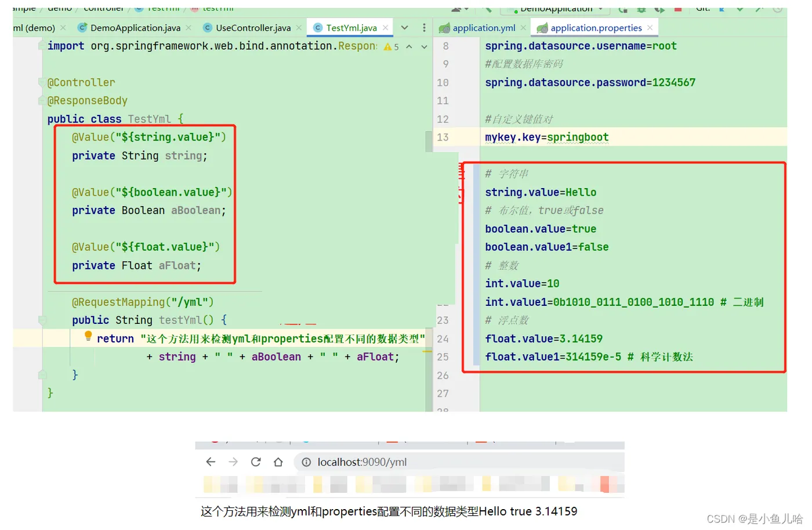
Task: Click the mykey.key=springboot line
Action: (x=547, y=137)
